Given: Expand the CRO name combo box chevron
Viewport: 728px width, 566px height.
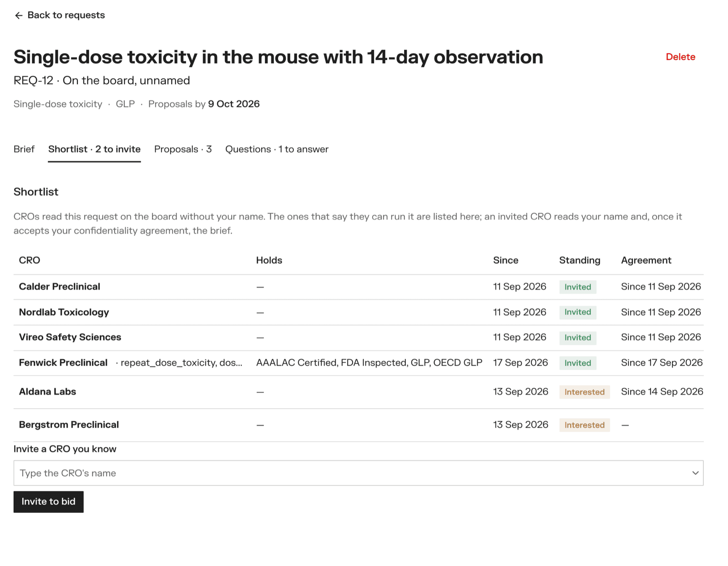Looking at the screenshot, I should (695, 473).
